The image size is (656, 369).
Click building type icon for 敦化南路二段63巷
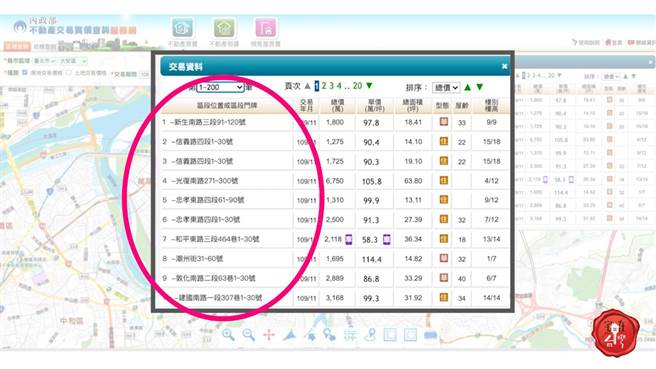point(443,277)
